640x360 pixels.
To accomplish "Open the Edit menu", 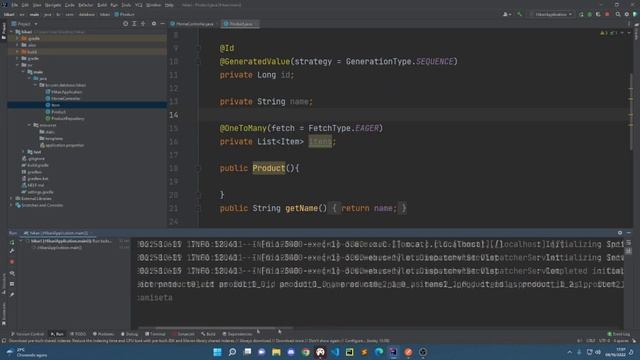I will click(x=25, y=5).
